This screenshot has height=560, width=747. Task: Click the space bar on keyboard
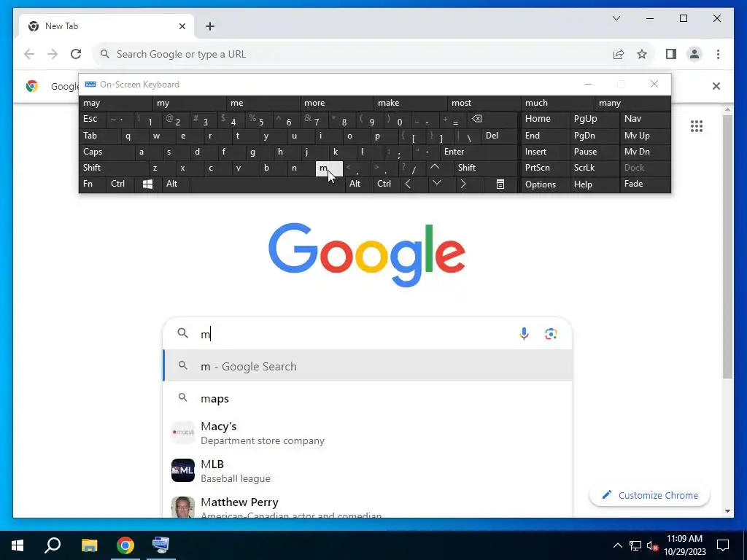click(267, 184)
